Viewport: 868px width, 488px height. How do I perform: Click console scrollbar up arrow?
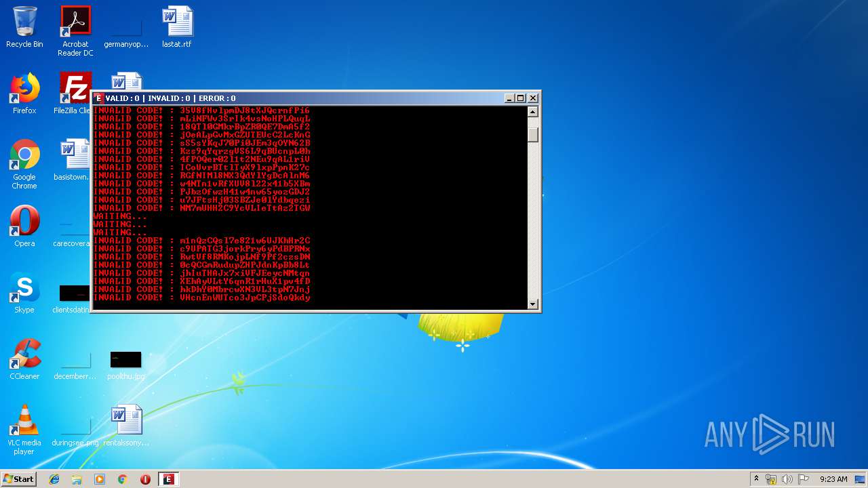(x=533, y=113)
